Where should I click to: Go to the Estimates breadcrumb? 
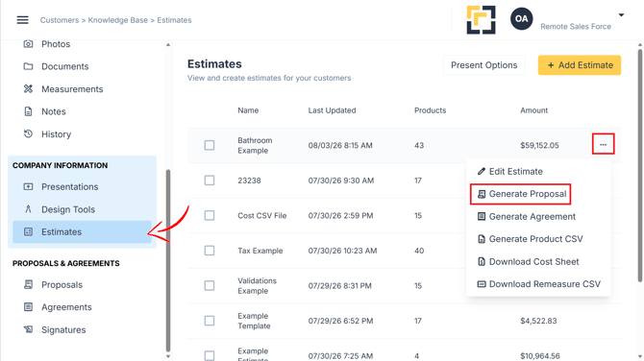[174, 20]
